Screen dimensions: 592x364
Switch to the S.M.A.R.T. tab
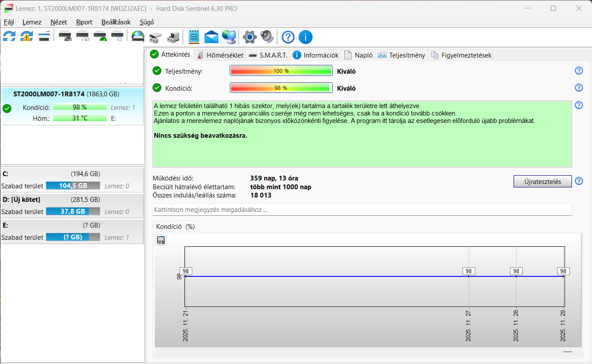[x=268, y=55]
